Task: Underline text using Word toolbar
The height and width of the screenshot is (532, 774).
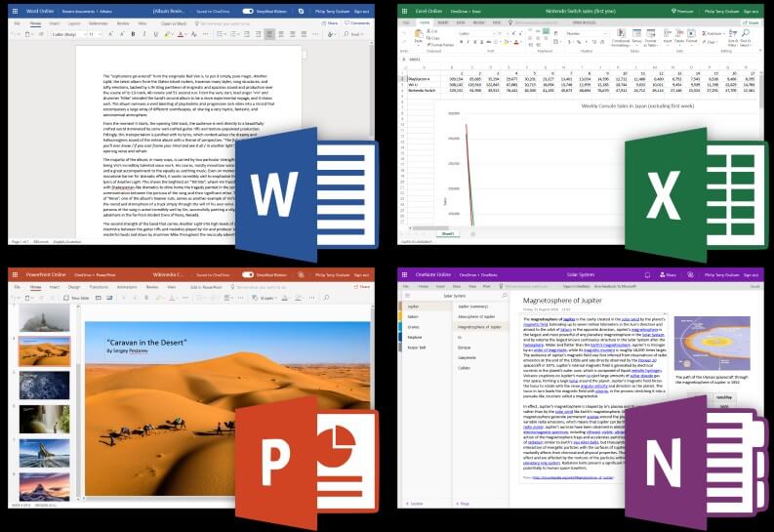Action: pyautogui.click(x=155, y=34)
